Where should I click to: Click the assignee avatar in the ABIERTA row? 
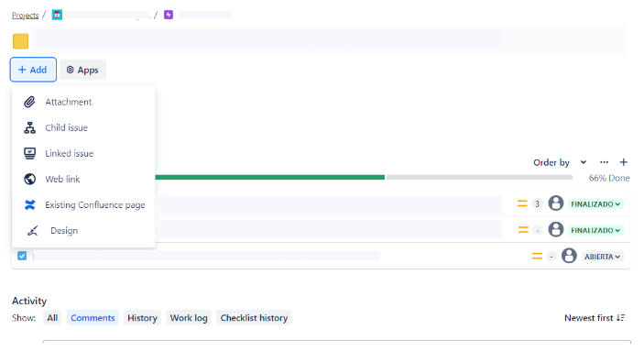coord(569,256)
